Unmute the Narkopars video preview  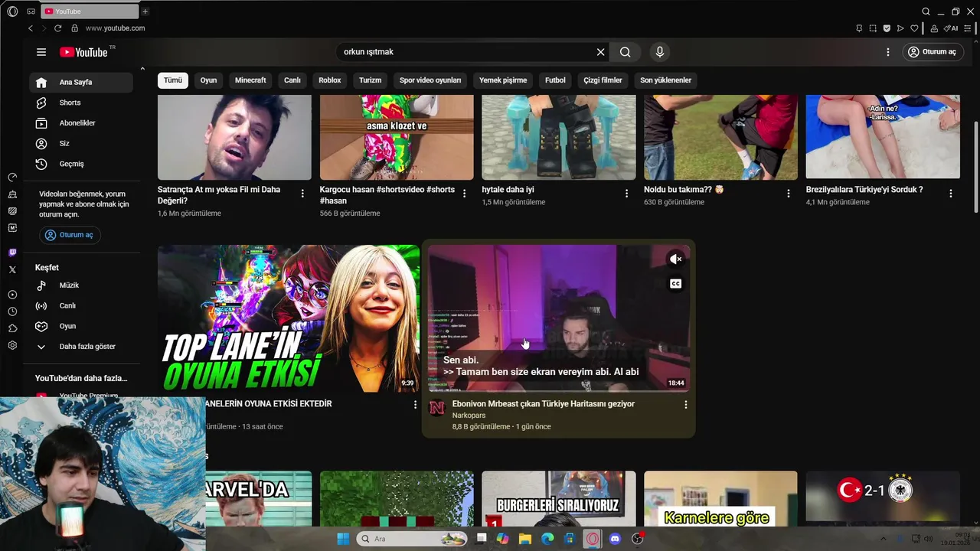pos(675,259)
